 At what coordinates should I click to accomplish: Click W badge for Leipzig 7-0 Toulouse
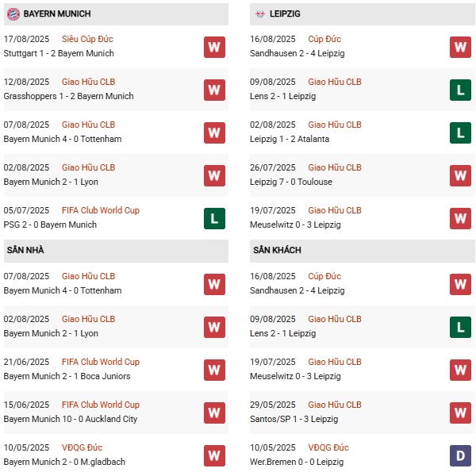pos(460,175)
